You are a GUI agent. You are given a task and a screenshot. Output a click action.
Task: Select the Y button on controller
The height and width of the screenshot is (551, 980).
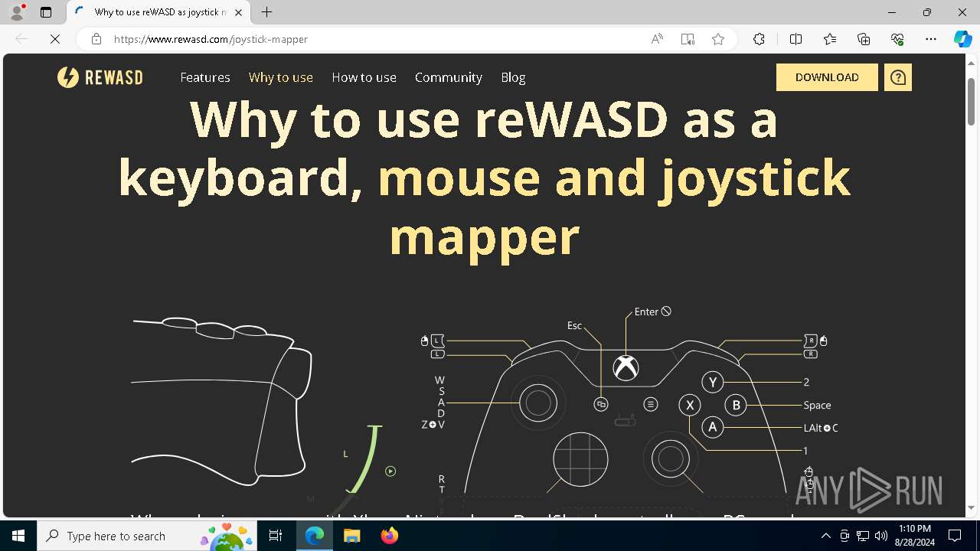713,382
